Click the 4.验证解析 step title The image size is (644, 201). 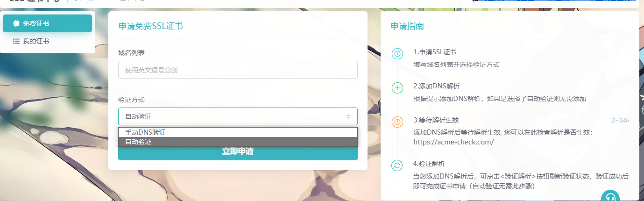tap(429, 164)
